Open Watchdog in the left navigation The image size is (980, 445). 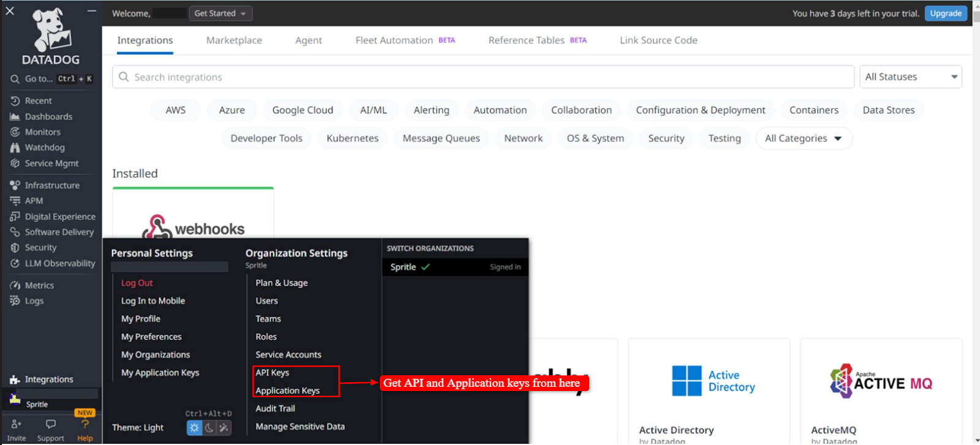coord(44,148)
